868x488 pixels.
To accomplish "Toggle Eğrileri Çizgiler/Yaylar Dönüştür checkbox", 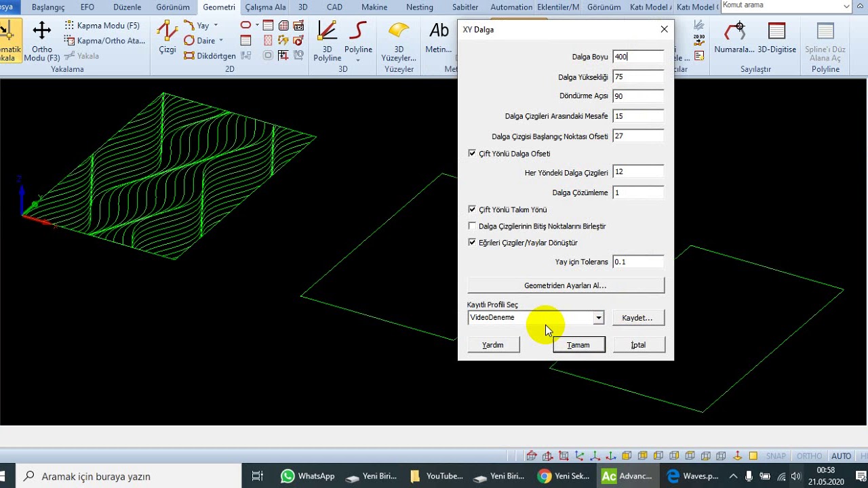I will pyautogui.click(x=472, y=243).
